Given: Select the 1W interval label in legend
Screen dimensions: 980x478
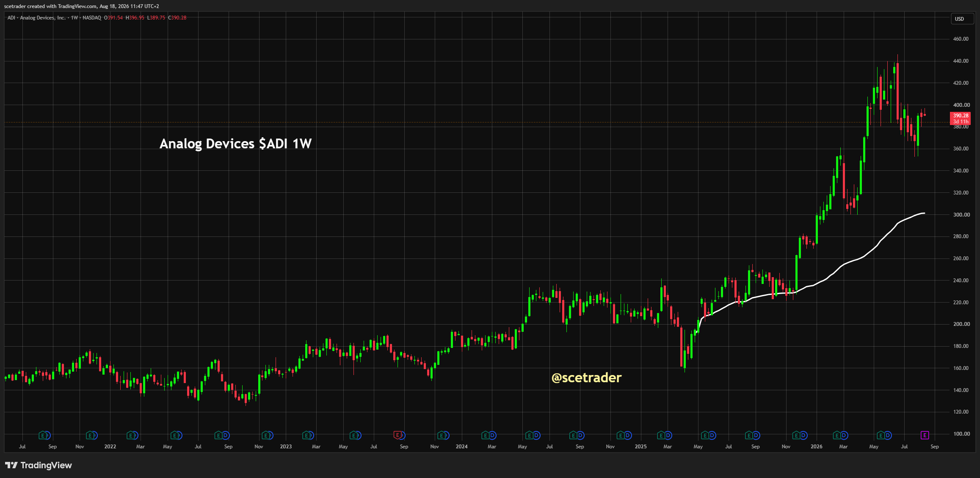Looking at the screenshot, I should pyautogui.click(x=75, y=18).
